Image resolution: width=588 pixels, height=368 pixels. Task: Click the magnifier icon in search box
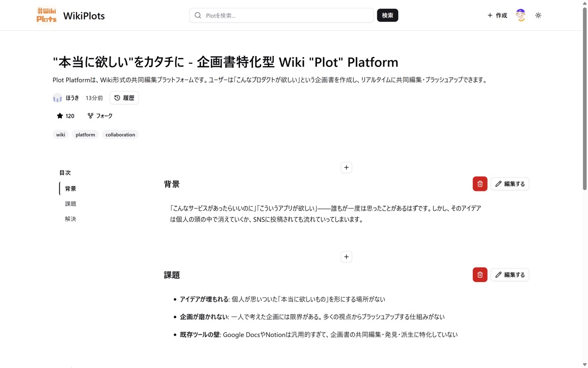(x=198, y=15)
